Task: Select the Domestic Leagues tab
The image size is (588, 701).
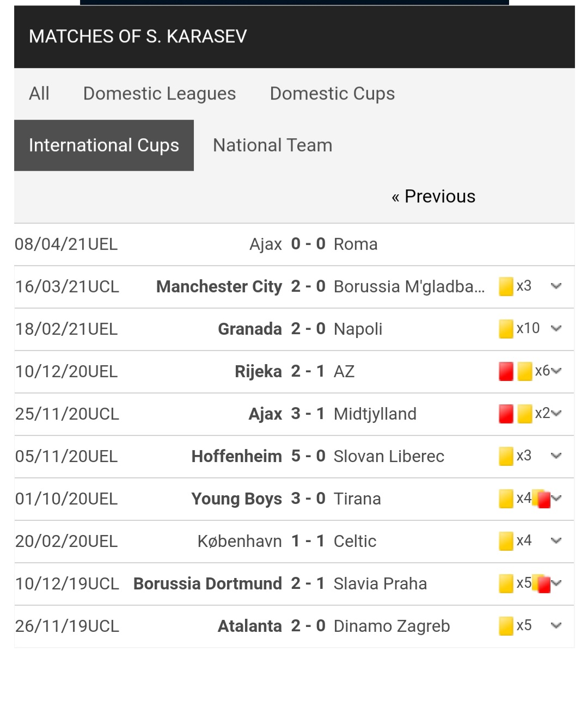Action: [x=160, y=94]
